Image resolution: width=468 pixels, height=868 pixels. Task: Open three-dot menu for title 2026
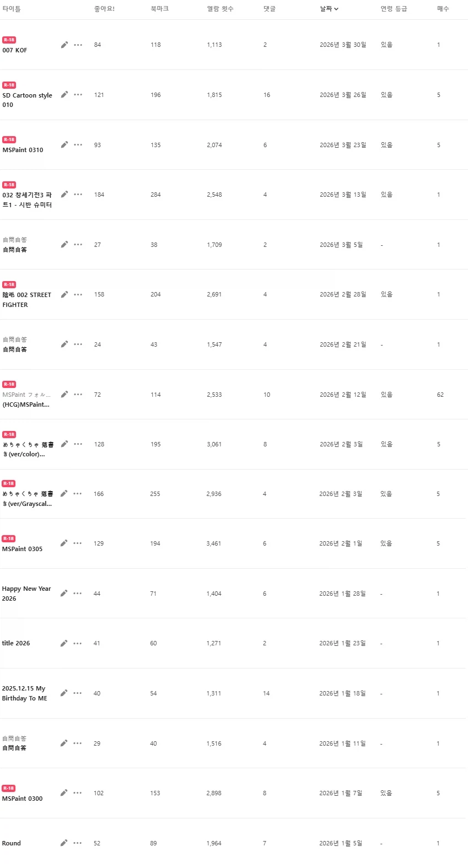[x=78, y=643]
